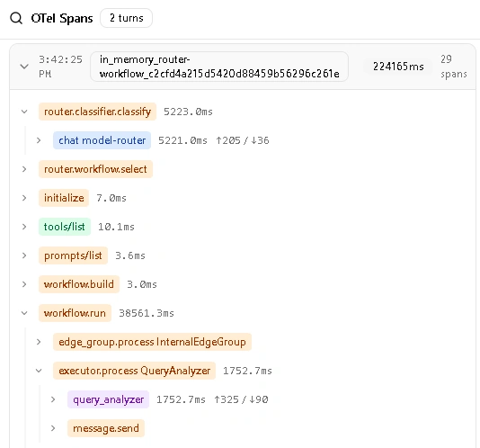Expand the workflow.build span chevron
This screenshot has width=480, height=448.
click(x=24, y=284)
